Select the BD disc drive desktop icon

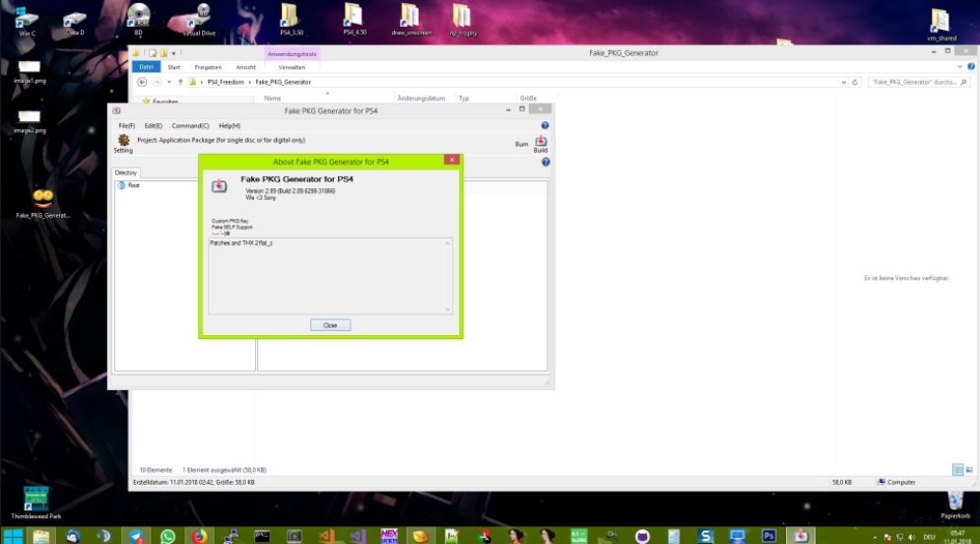(x=138, y=19)
